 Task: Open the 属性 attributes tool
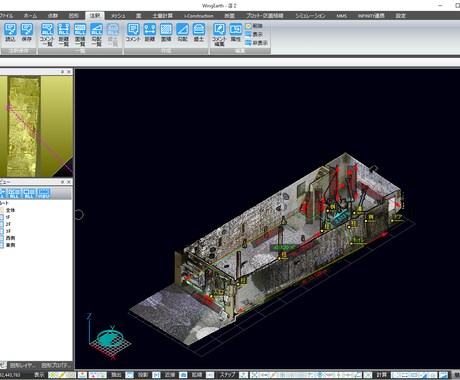(236, 32)
